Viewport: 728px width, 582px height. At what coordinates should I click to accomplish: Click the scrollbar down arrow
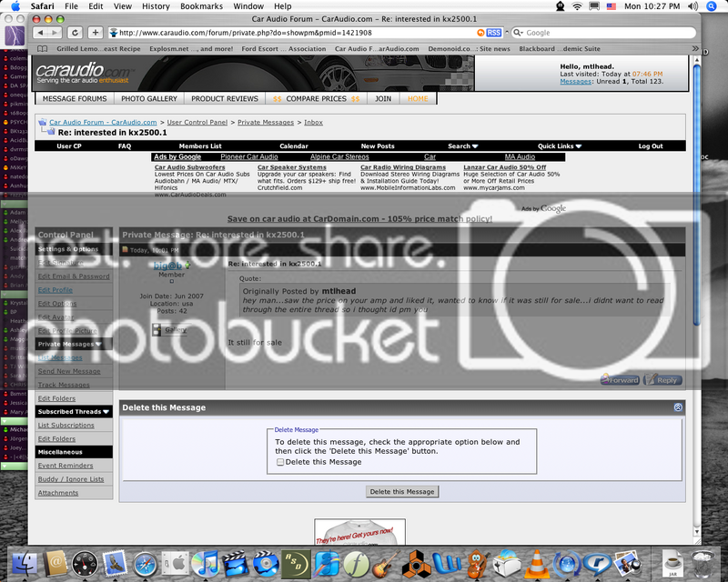696,531
